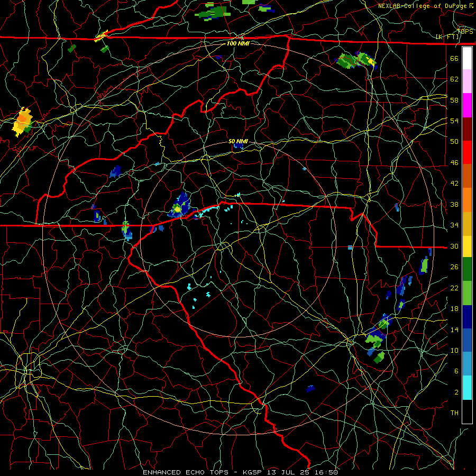Viewport: 476px width, 476px height.
Task: Click the legend value 2
Action: point(456,392)
